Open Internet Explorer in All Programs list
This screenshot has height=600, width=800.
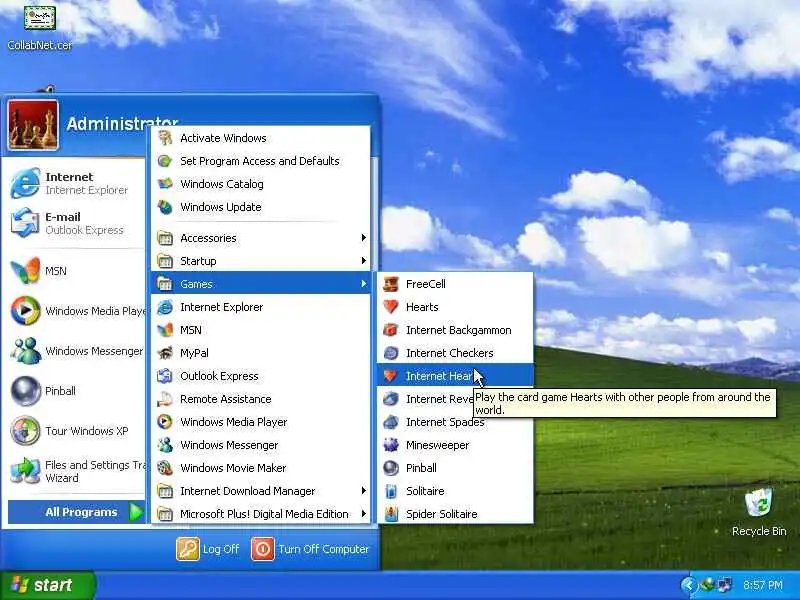coord(260,307)
